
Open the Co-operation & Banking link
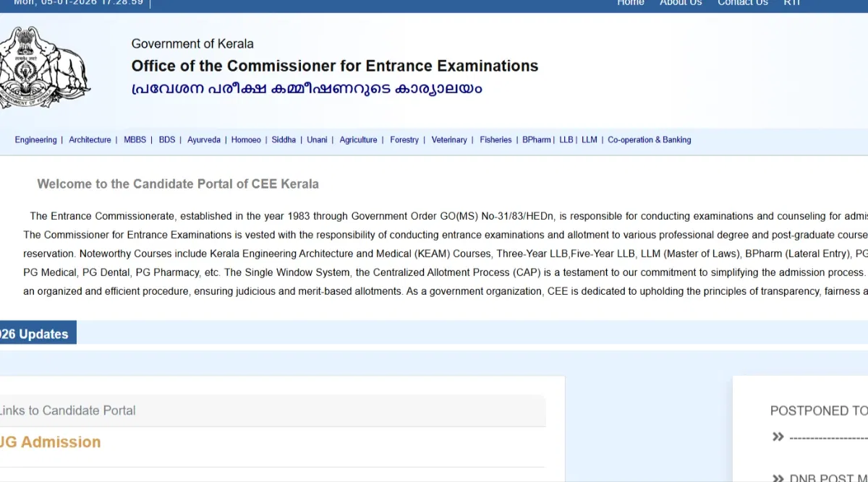649,140
